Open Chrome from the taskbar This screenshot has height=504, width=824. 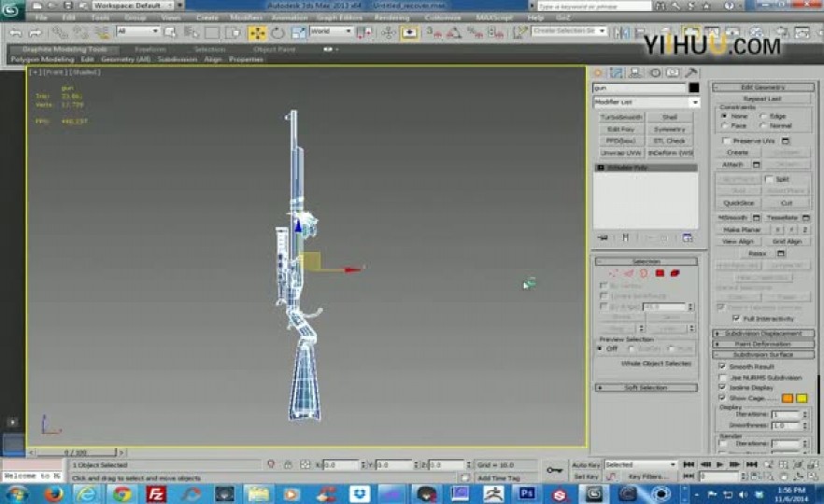[121, 494]
